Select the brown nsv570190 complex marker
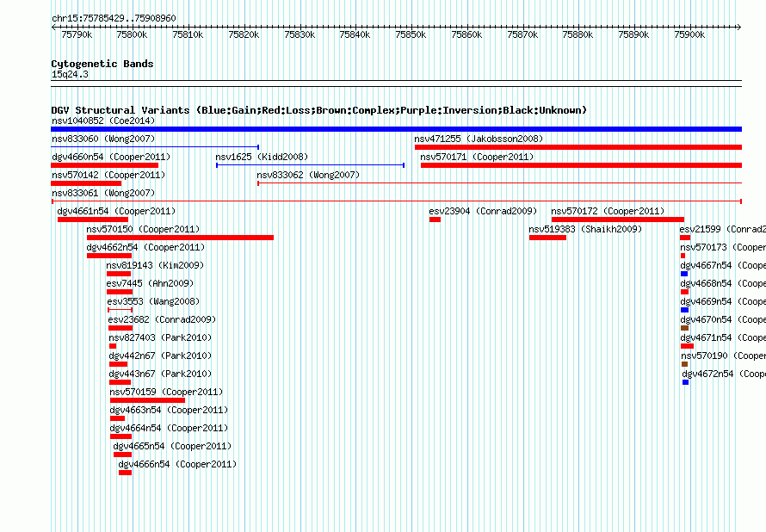Screen dimensions: 766x532 point(684,364)
